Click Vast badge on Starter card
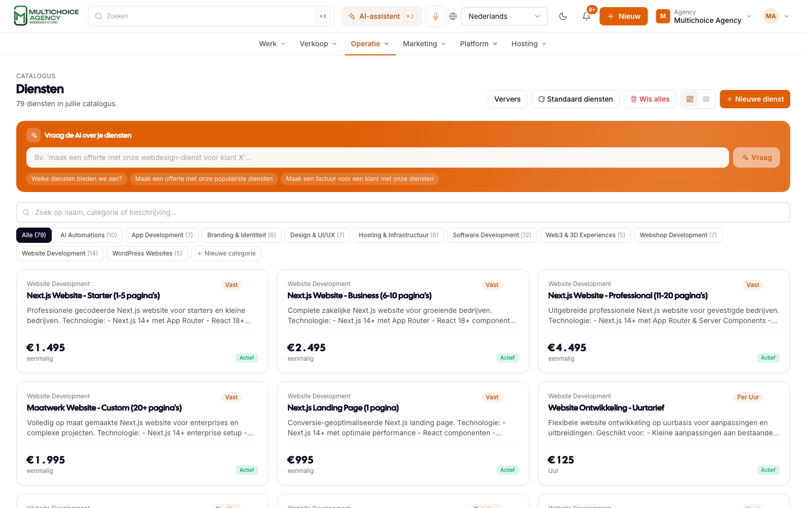Viewport: 812px width, 508px height. pyautogui.click(x=231, y=285)
